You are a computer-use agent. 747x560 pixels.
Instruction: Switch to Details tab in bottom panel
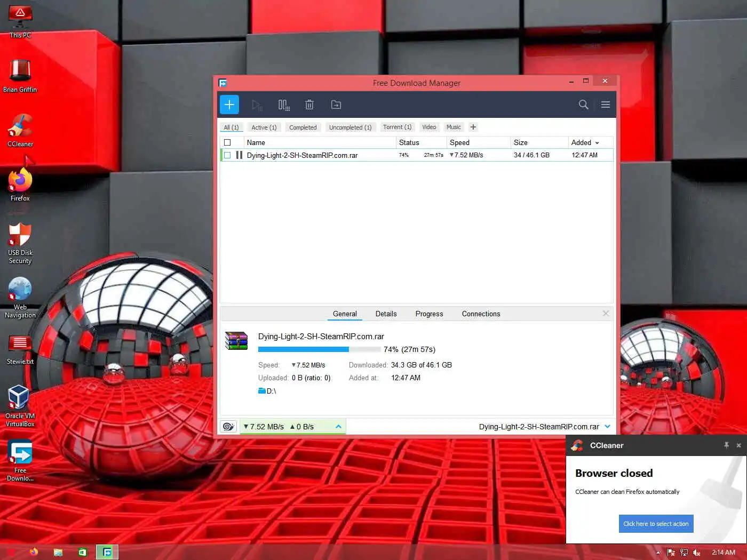pos(386,314)
